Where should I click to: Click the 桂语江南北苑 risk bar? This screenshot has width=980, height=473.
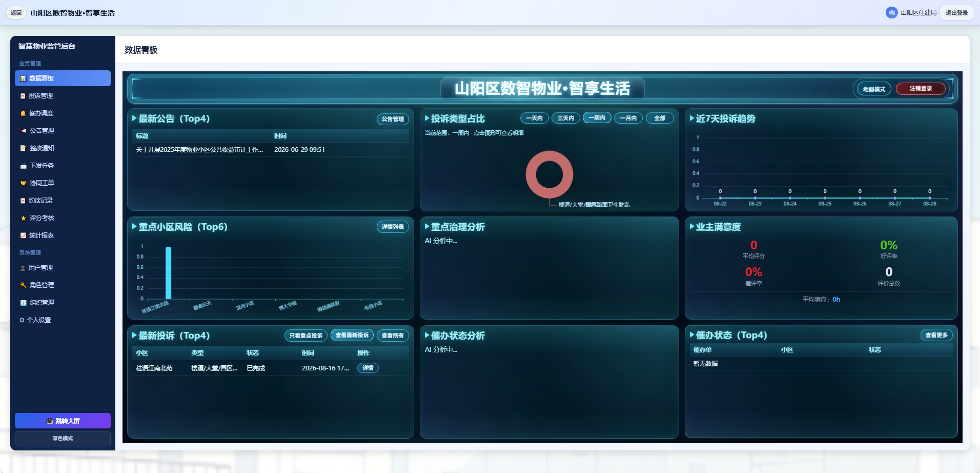point(168,273)
